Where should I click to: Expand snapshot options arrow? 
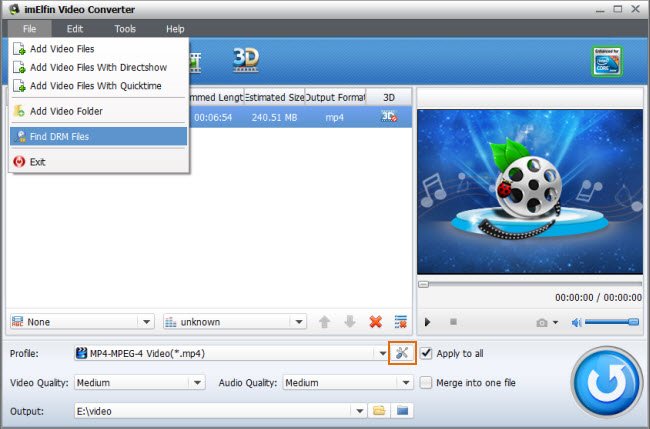point(555,322)
